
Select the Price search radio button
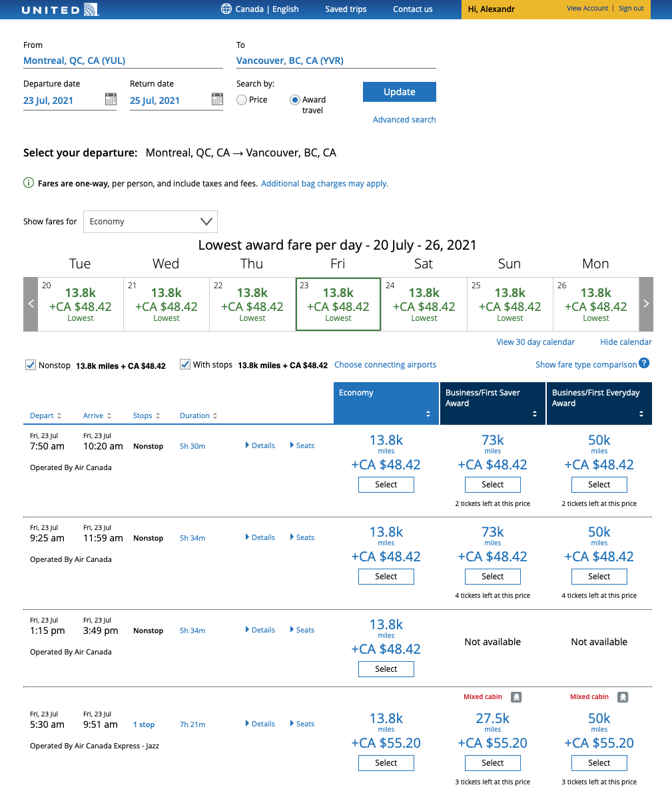242,100
